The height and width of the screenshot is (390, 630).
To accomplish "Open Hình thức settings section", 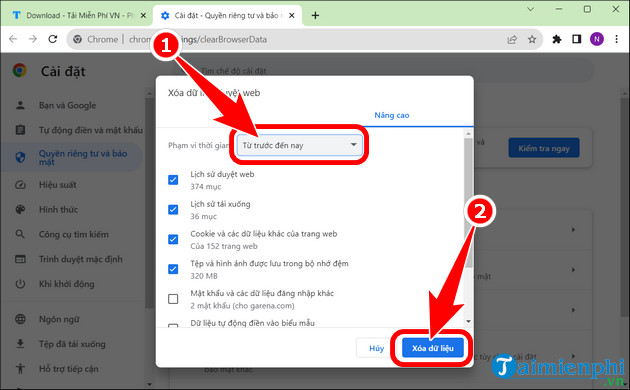I will 58,209.
